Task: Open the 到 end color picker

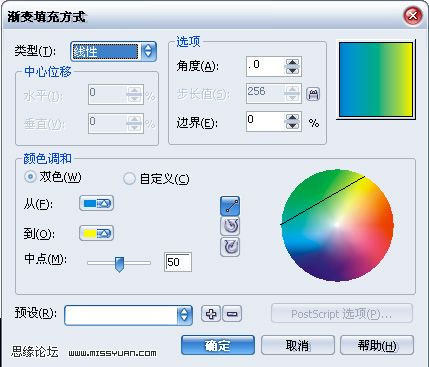Action: (x=96, y=233)
